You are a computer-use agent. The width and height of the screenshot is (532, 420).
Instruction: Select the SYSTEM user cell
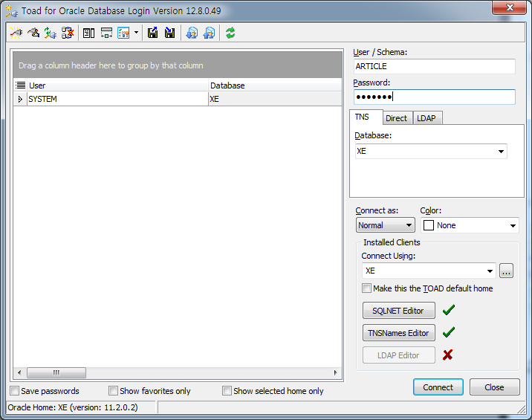click(x=117, y=99)
